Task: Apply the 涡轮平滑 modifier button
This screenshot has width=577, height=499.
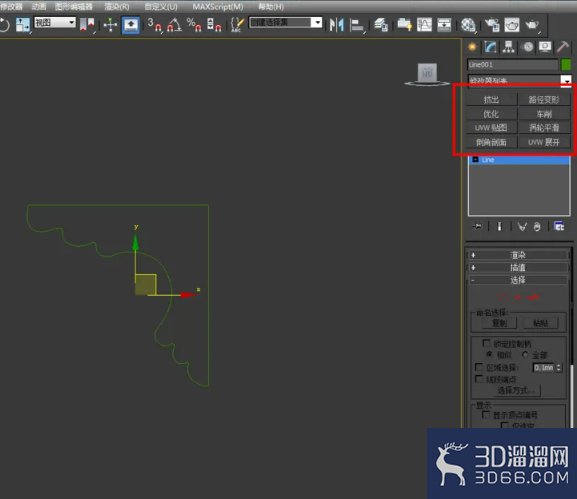Action: tap(544, 128)
